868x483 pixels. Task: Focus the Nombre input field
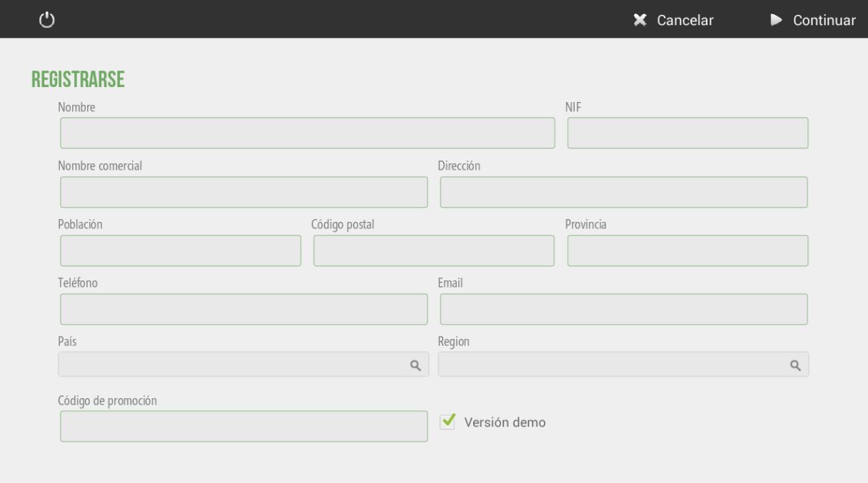coord(308,133)
